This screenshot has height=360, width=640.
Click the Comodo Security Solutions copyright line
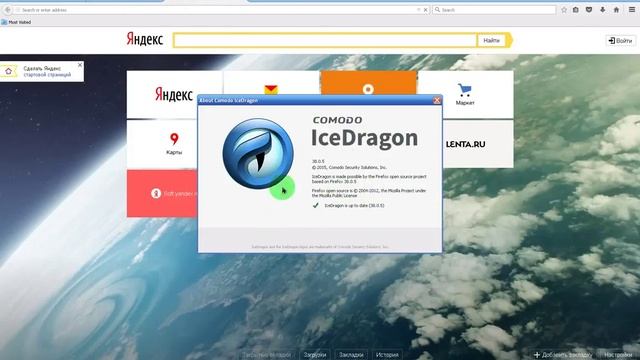349,167
